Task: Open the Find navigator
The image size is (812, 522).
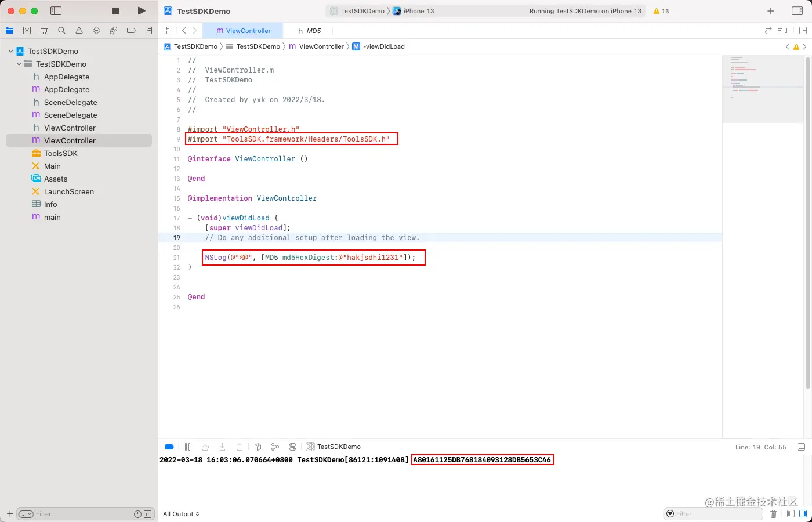Action: coord(62,31)
